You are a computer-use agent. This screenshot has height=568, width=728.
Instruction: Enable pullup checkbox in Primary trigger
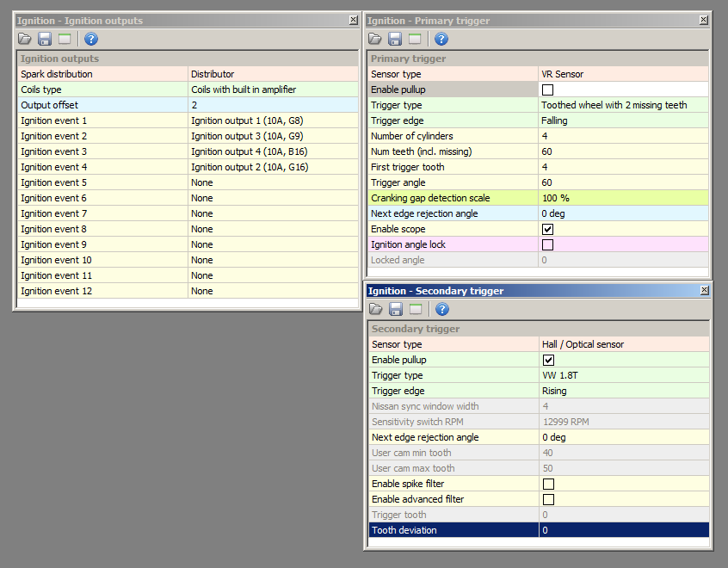point(547,90)
